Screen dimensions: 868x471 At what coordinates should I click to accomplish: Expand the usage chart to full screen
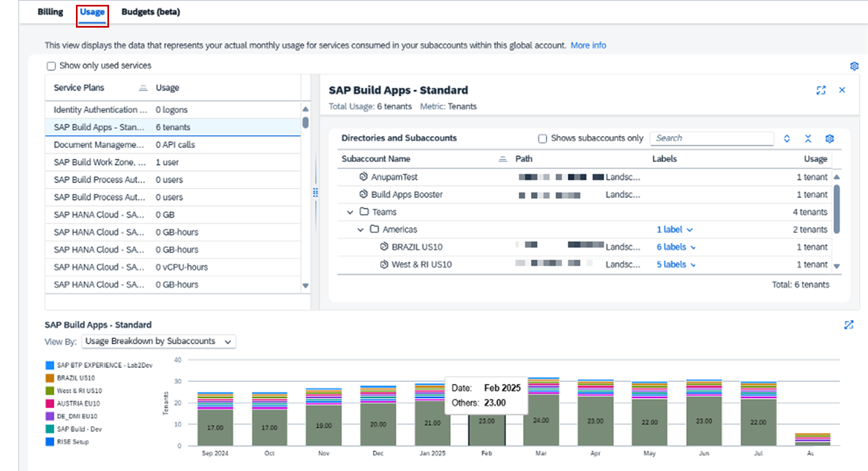pos(849,325)
